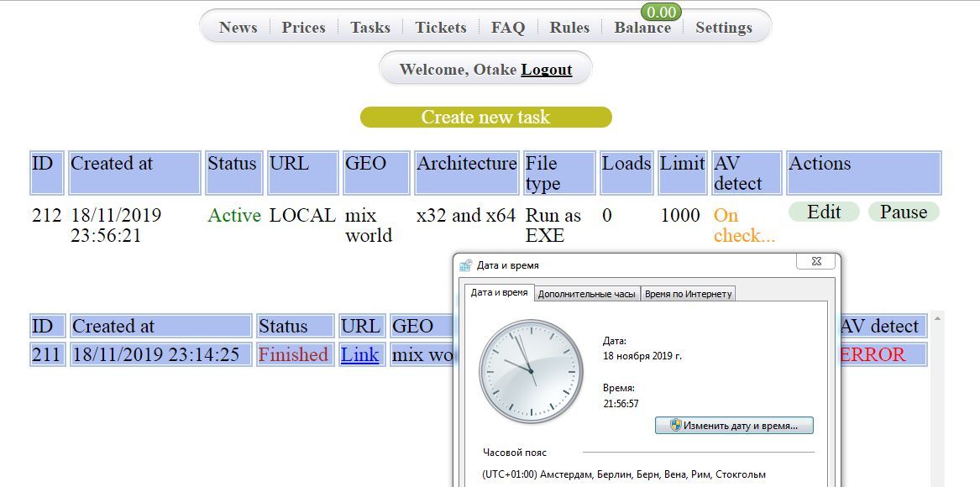Click task ID 212
This screenshot has height=487, width=980.
coord(47,216)
